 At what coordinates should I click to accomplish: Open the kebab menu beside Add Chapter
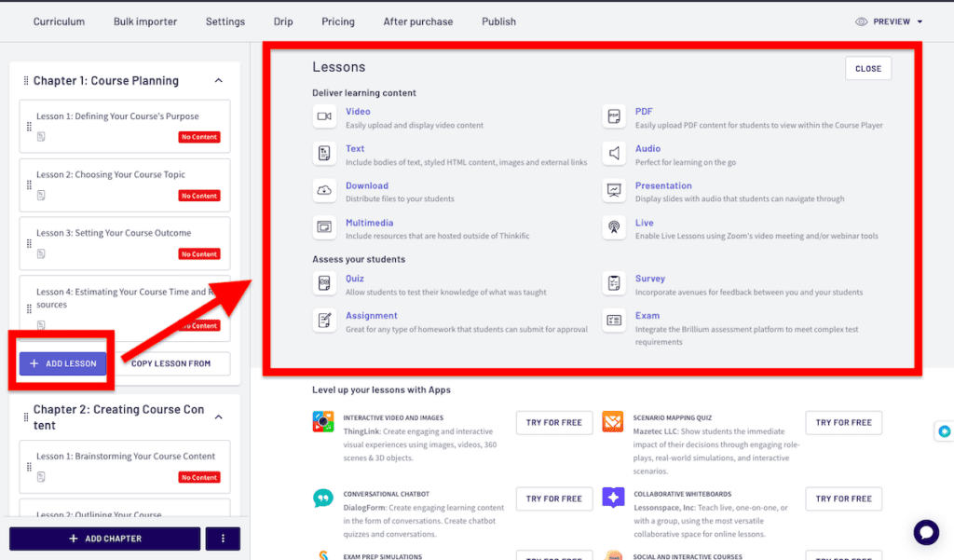coord(222,539)
